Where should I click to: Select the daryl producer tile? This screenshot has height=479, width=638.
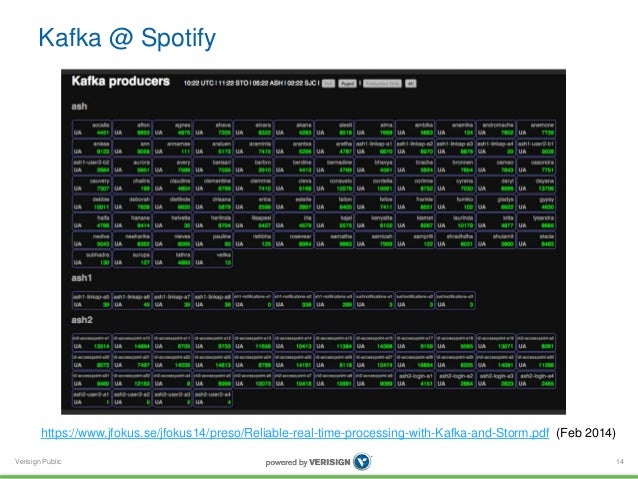click(496, 185)
